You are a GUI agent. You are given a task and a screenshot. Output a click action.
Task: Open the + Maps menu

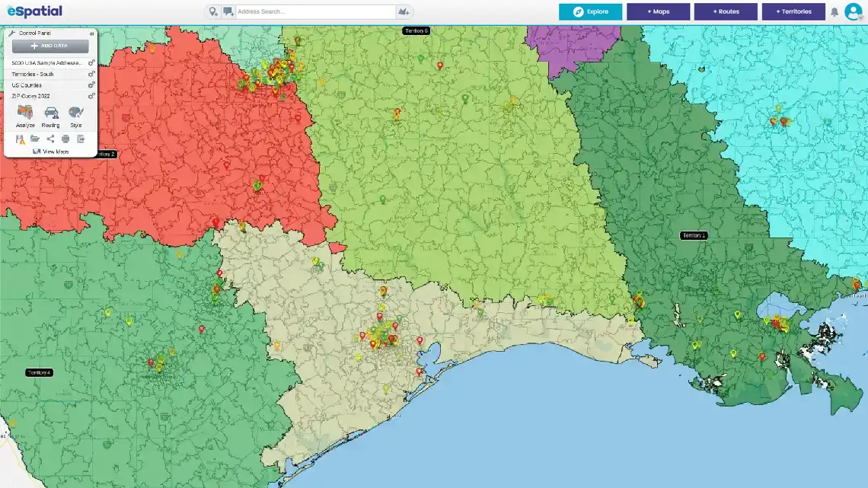tap(658, 11)
